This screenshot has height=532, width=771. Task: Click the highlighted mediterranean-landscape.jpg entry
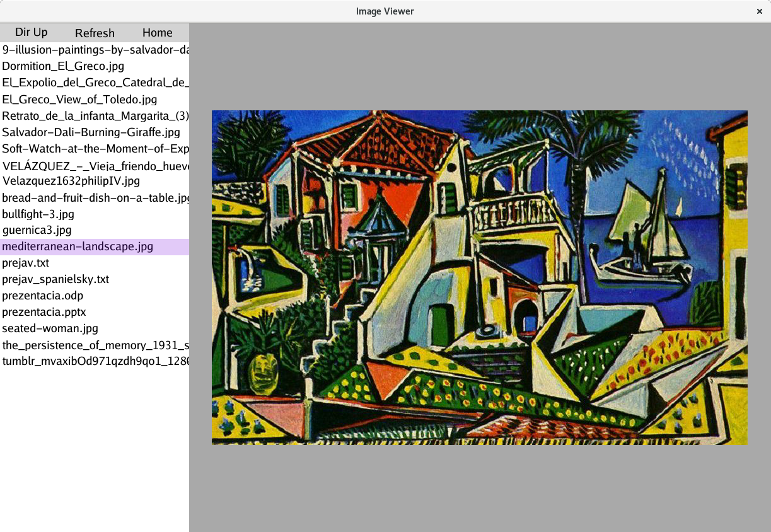click(x=78, y=246)
